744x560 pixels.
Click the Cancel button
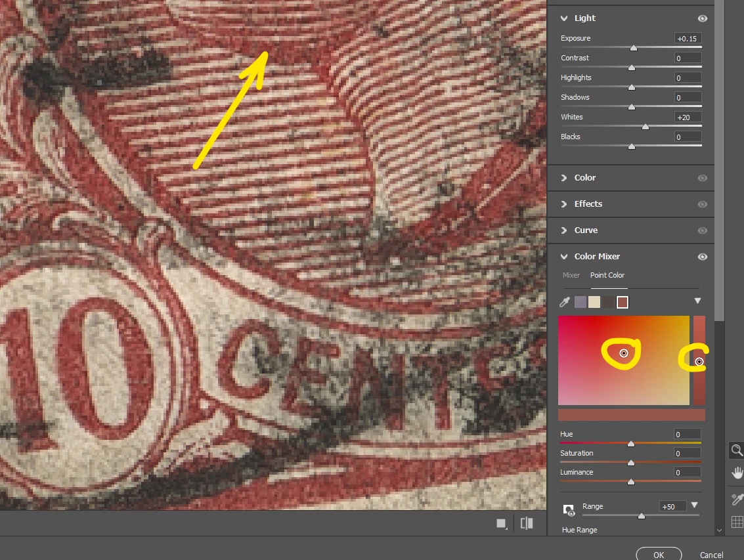pyautogui.click(x=711, y=555)
